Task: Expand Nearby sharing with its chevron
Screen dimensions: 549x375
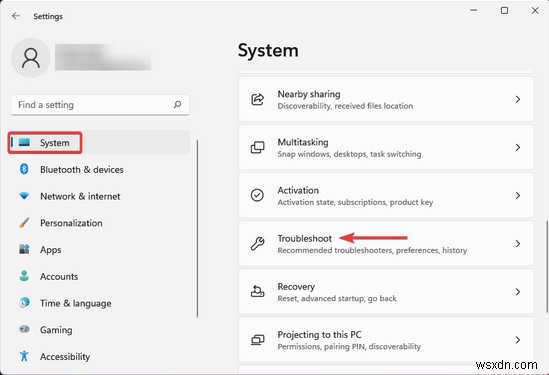Action: pos(517,99)
